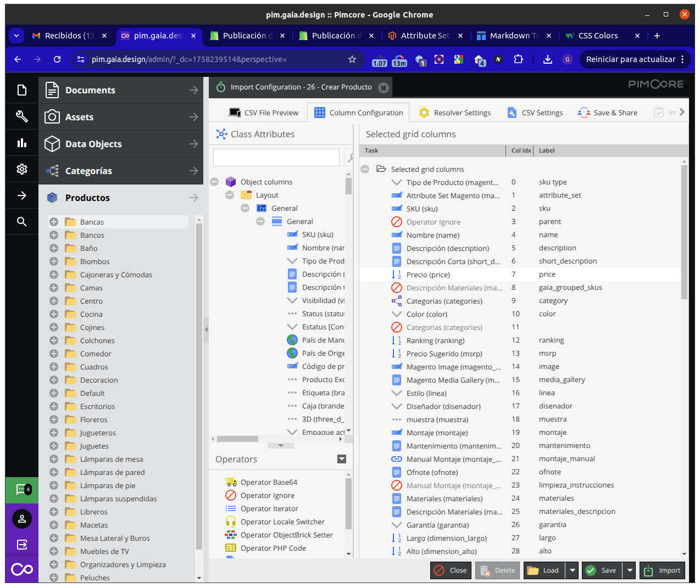Click the Import button

(663, 570)
